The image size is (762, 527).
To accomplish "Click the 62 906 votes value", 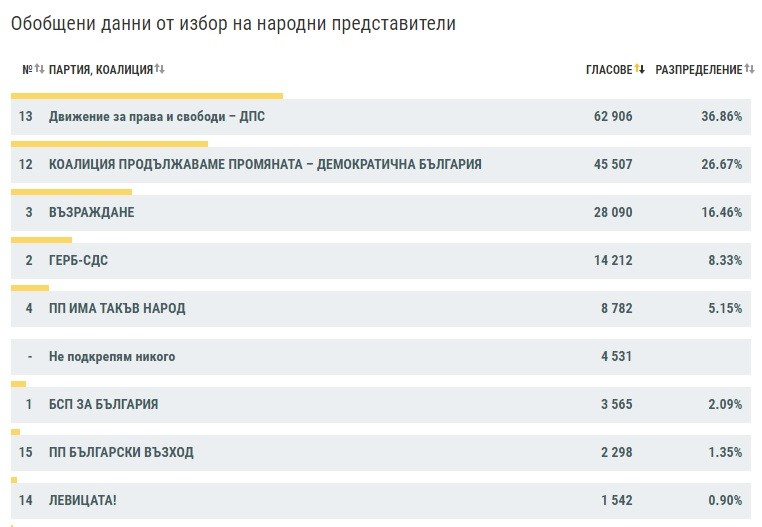I will coord(613,117).
